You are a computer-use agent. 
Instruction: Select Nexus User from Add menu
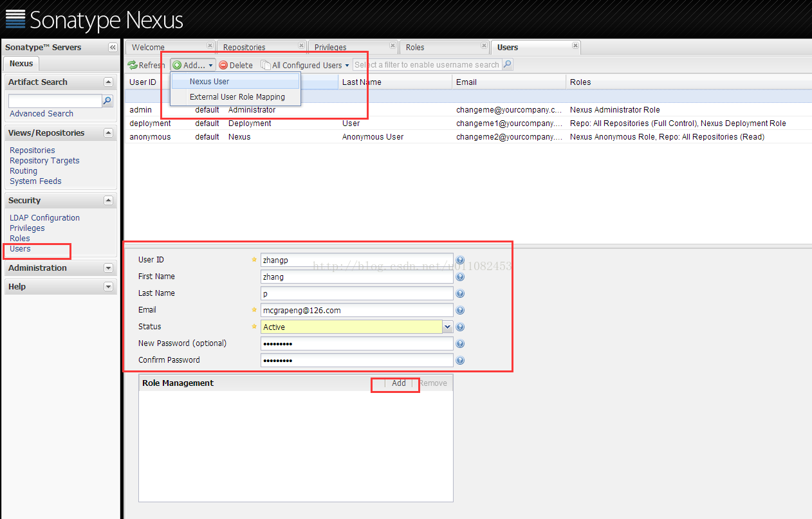point(235,82)
